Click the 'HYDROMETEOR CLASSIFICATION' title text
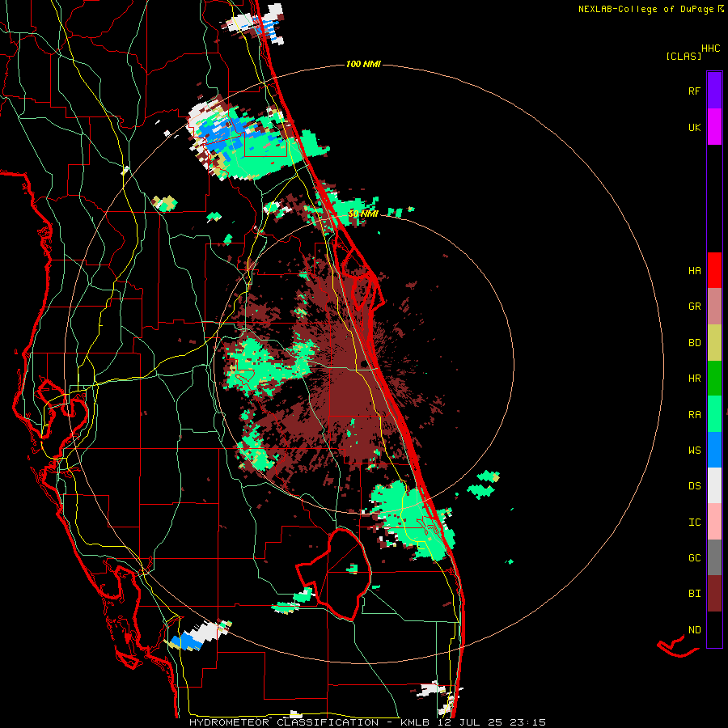 click(284, 722)
